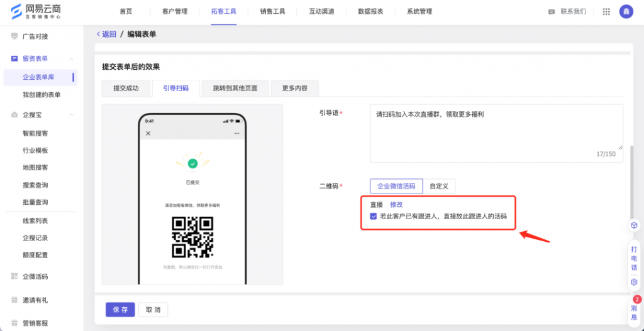The image size is (644, 331).
Task: Select 企业微信活码 QR code option
Action: point(396,186)
